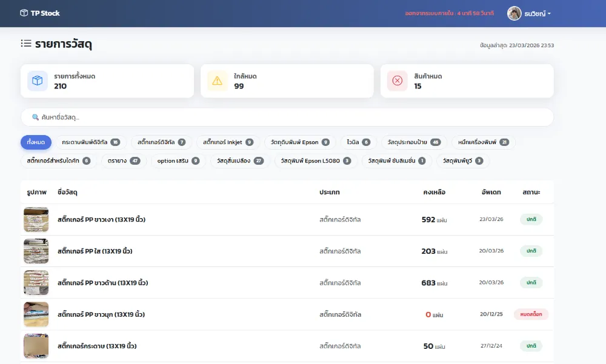This screenshot has width=606, height=364.
Task: Click the หมดสต็อก status badge
Action: tap(531, 314)
